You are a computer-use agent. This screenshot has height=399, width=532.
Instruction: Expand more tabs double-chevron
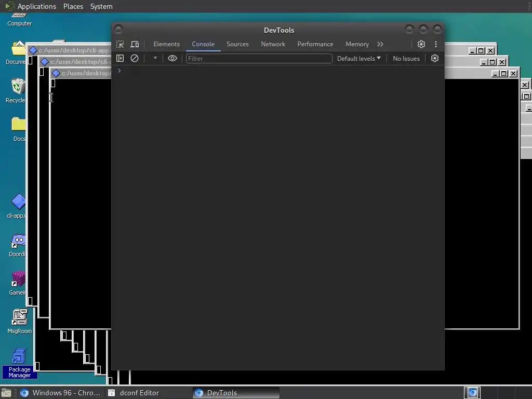380,44
